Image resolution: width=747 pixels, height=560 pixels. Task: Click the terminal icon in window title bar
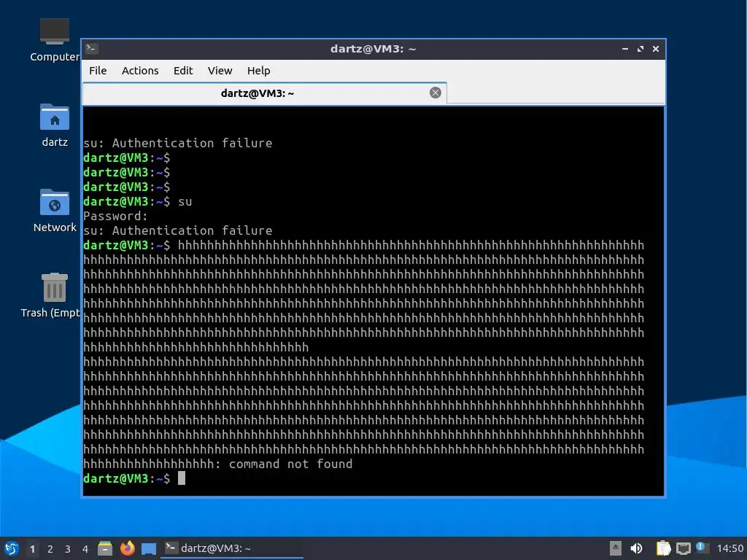point(92,49)
